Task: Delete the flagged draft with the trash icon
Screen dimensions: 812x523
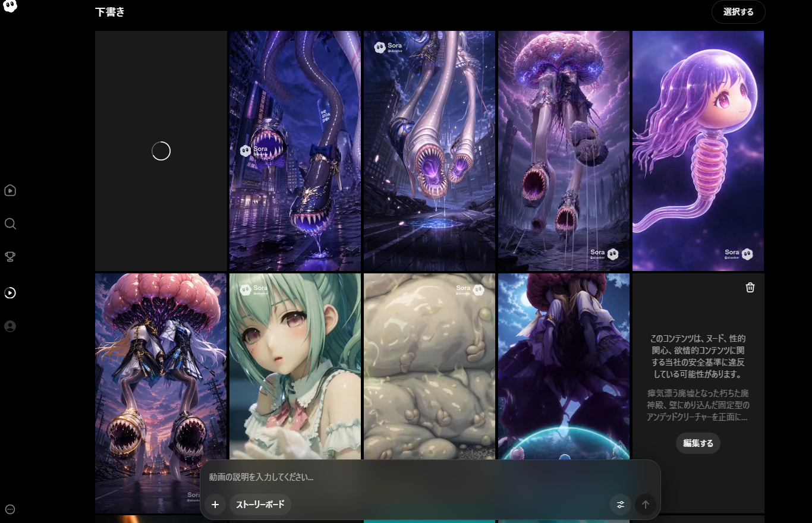Action: coord(750,288)
